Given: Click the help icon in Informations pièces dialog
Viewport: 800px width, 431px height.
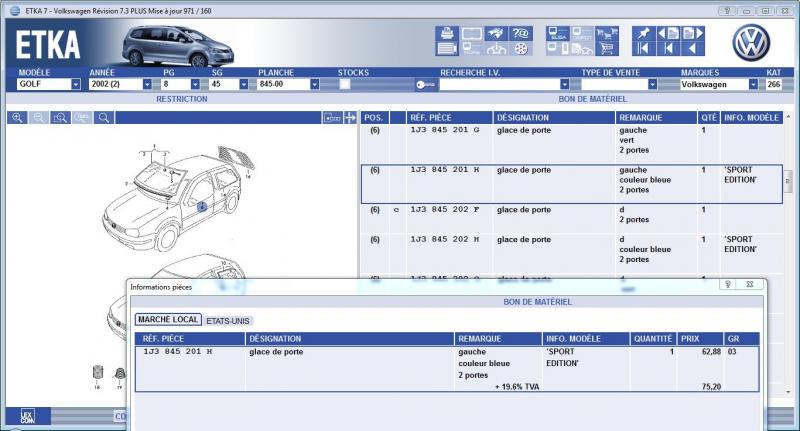Looking at the screenshot, I should pos(728,284).
